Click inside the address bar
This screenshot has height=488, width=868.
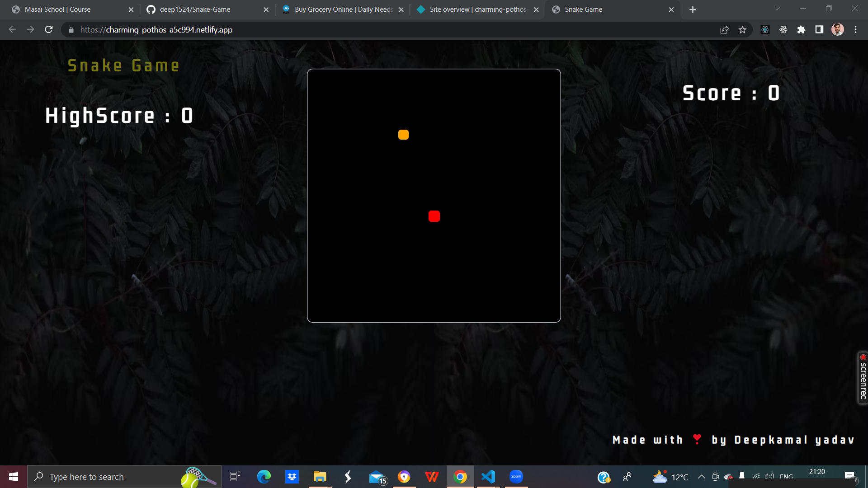(316, 29)
